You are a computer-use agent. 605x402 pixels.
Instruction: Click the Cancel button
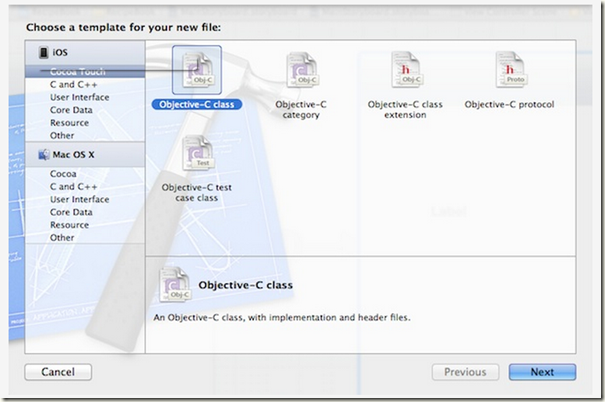(58, 372)
